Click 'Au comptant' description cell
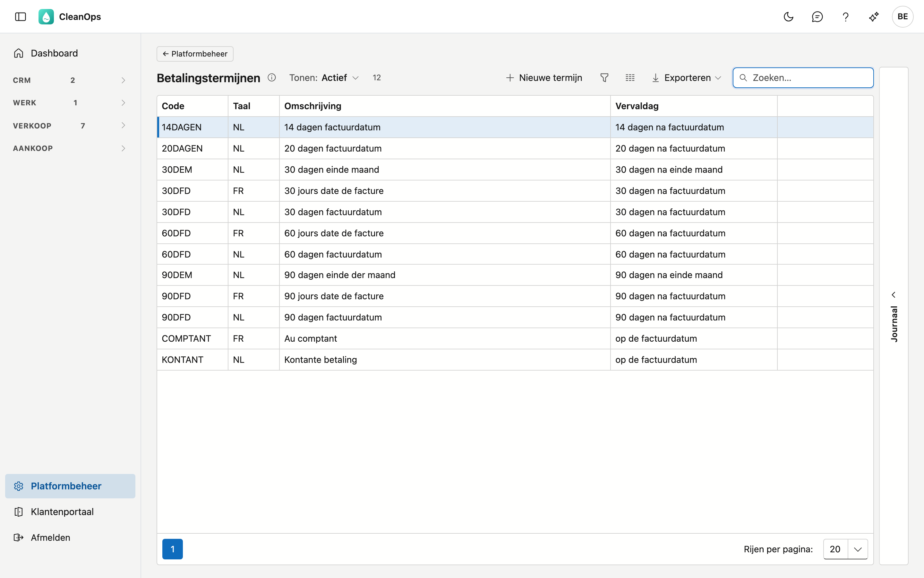The height and width of the screenshot is (578, 924). coord(311,339)
